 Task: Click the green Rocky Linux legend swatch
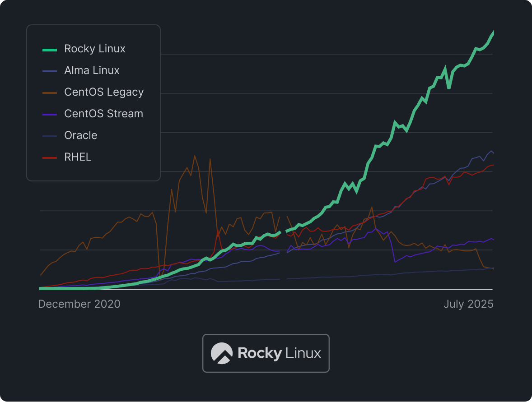[x=50, y=50]
